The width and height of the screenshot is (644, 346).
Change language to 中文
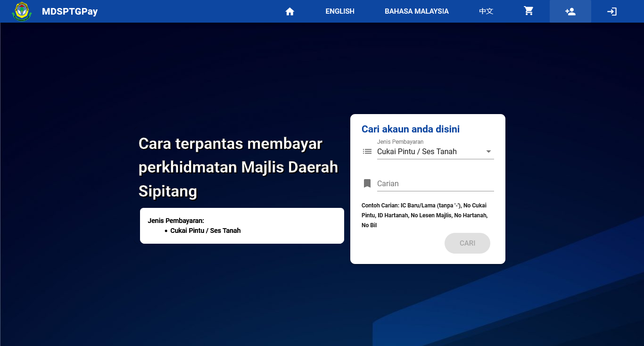pos(486,11)
